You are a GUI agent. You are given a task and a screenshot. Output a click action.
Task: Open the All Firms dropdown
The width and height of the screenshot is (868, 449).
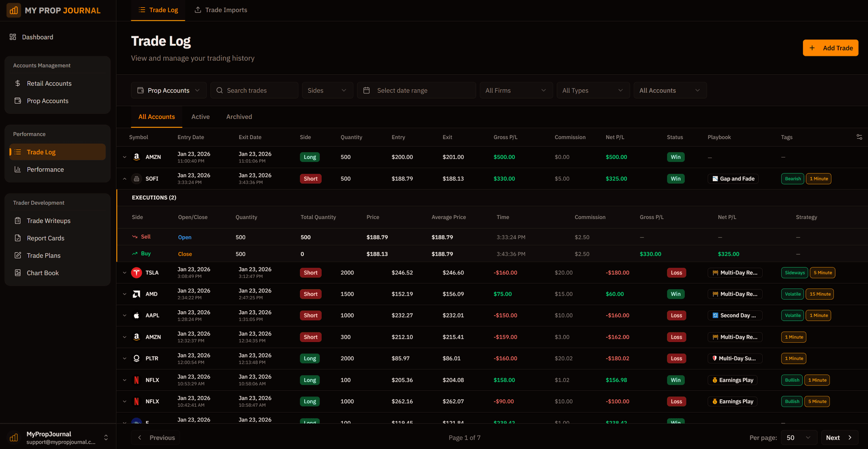pos(515,90)
